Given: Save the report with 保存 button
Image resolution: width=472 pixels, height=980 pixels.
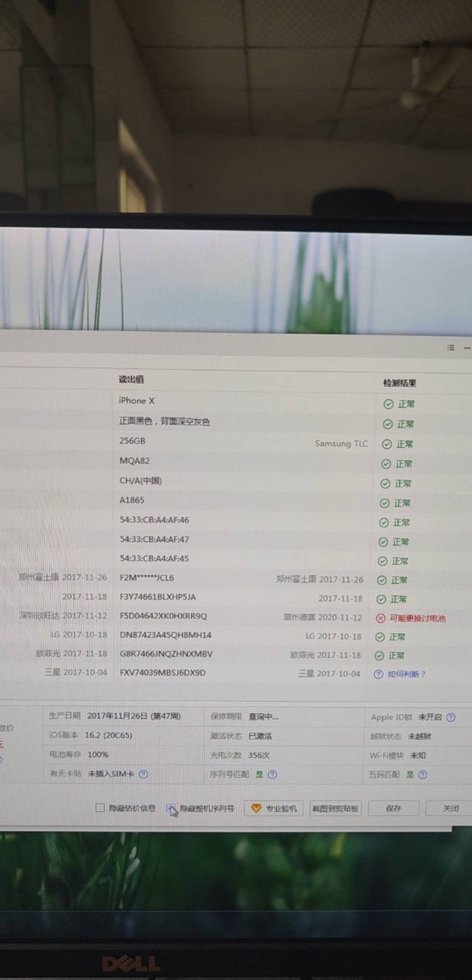Looking at the screenshot, I should 393,809.
